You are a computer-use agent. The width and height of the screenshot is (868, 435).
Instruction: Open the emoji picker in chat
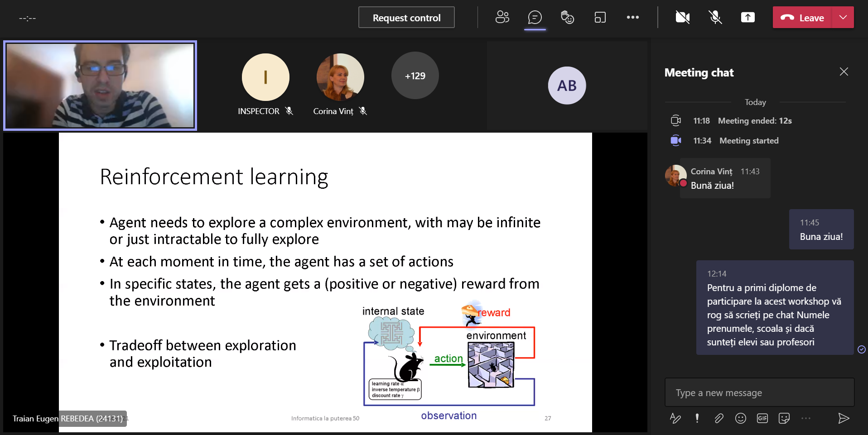(741, 418)
